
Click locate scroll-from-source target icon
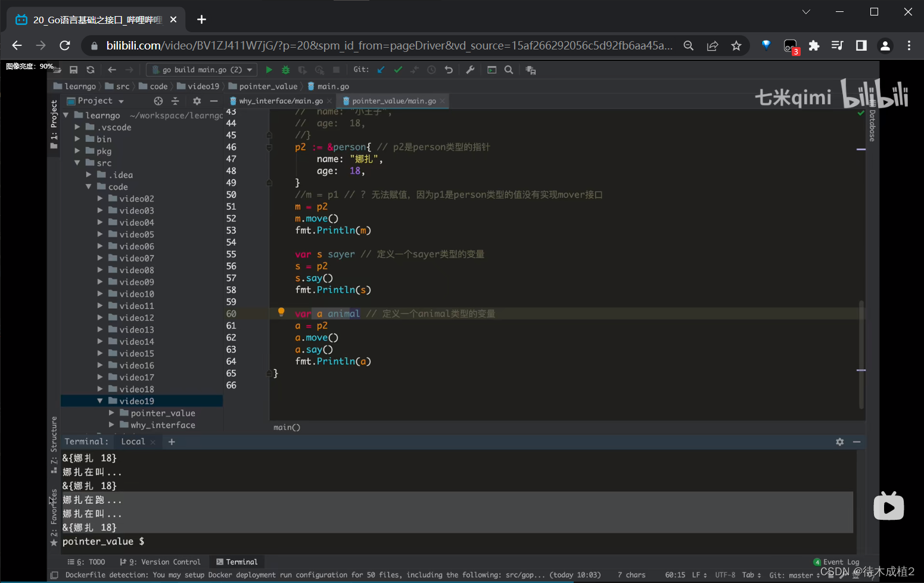[158, 101]
